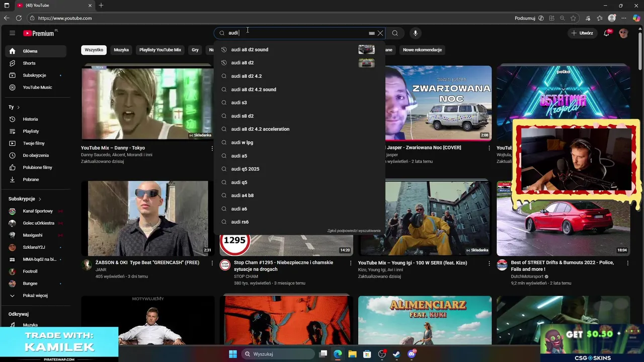Open YouTube Music in sidebar
Screen dimensions: 644x362
[x=36, y=87]
